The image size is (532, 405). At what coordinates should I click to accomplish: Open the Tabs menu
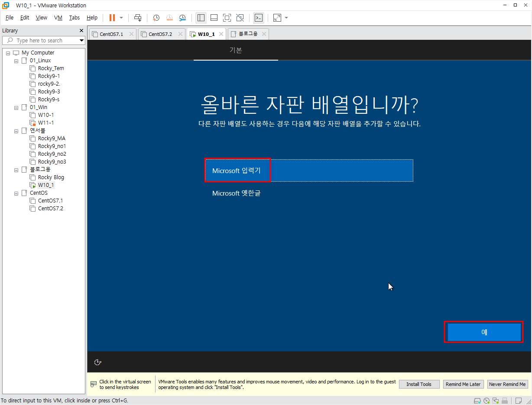point(75,18)
